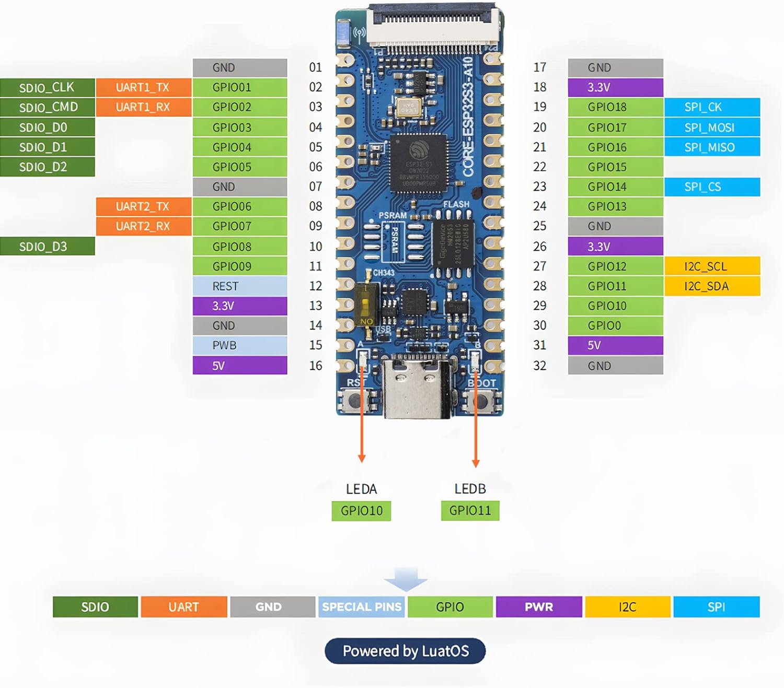Select the SPI_MOSI label
784x688 pixels.
[x=712, y=127]
